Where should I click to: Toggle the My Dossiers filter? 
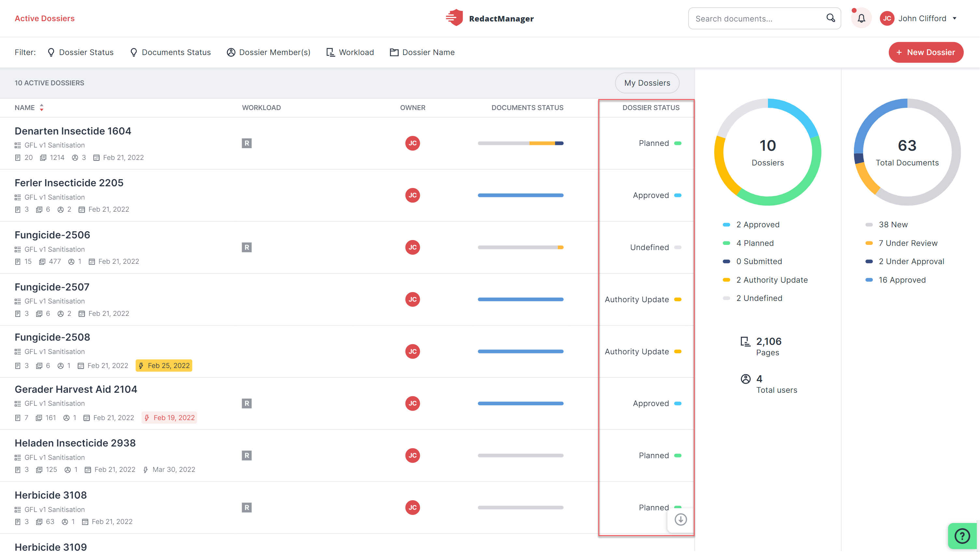[647, 82]
